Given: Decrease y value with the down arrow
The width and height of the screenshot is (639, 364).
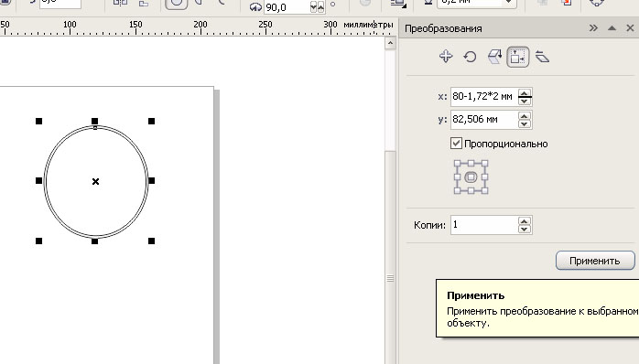Looking at the screenshot, I should click(525, 123).
